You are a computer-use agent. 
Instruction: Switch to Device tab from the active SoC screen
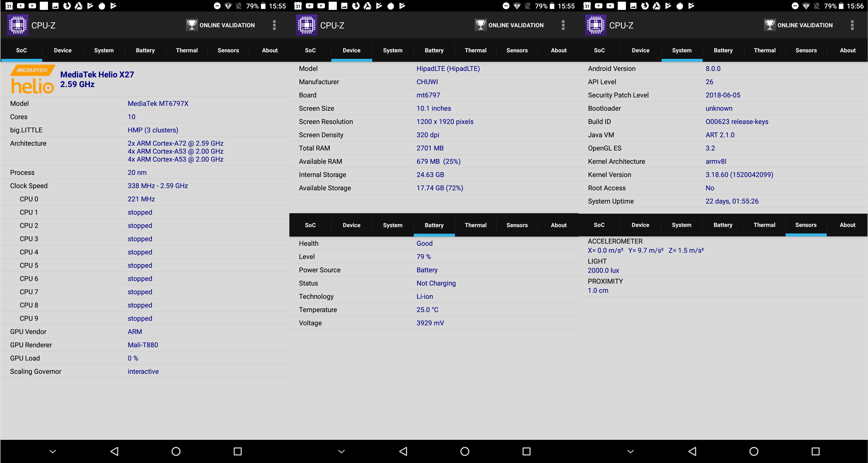(x=63, y=50)
